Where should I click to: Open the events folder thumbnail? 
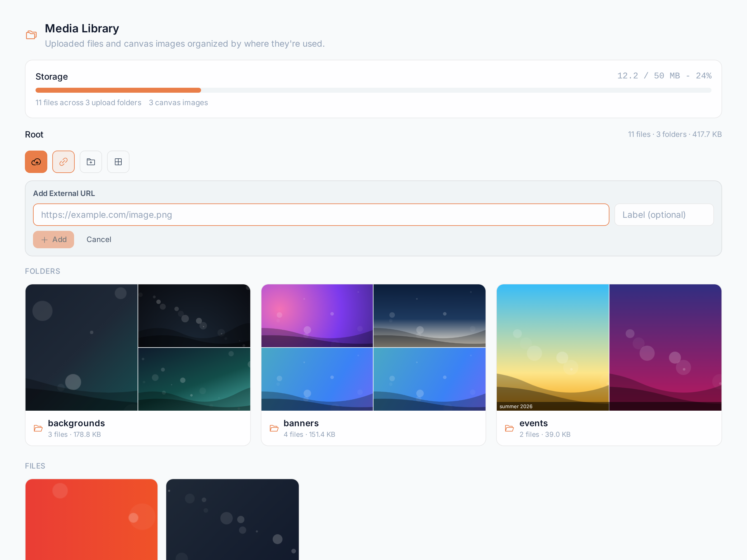(x=609, y=347)
